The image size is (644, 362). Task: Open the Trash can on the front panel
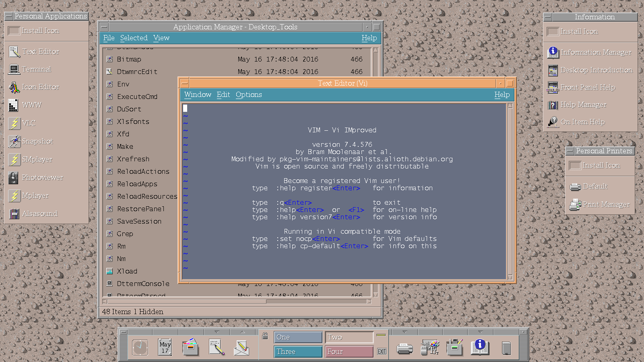tap(506, 348)
